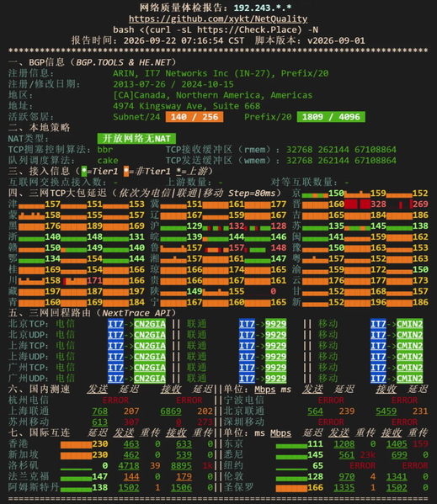Click 9929 in 上海TCP 联通 route

275,346
